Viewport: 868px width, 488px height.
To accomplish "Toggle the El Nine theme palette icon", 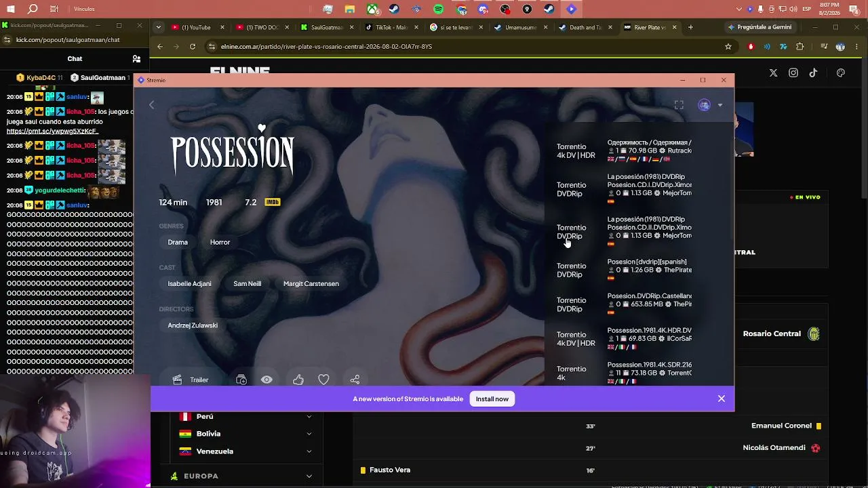I will tap(841, 73).
